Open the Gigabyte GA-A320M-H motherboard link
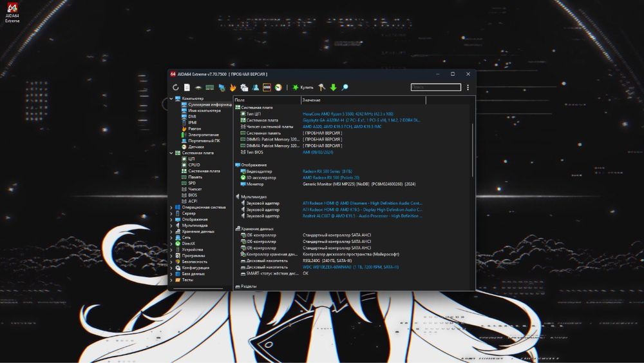 pos(361,121)
